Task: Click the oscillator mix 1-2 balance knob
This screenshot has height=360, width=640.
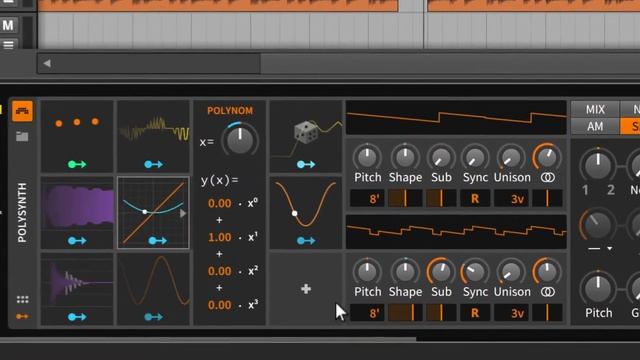Action: coord(598,165)
